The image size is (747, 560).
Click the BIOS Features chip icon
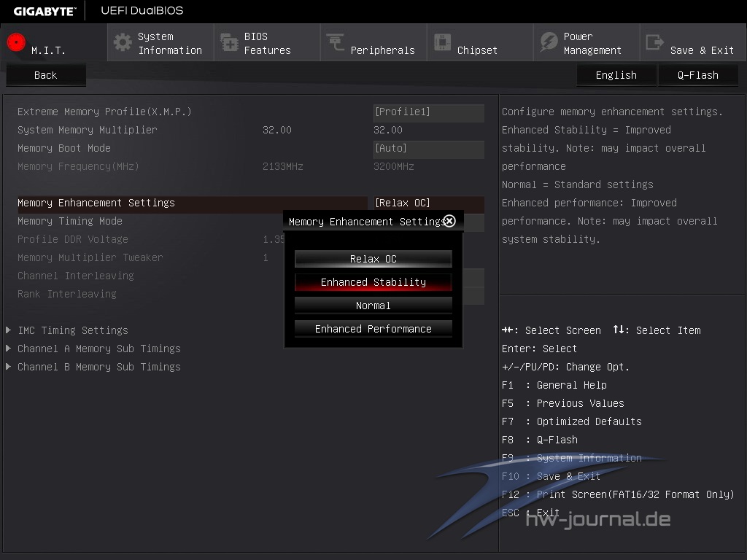click(229, 42)
